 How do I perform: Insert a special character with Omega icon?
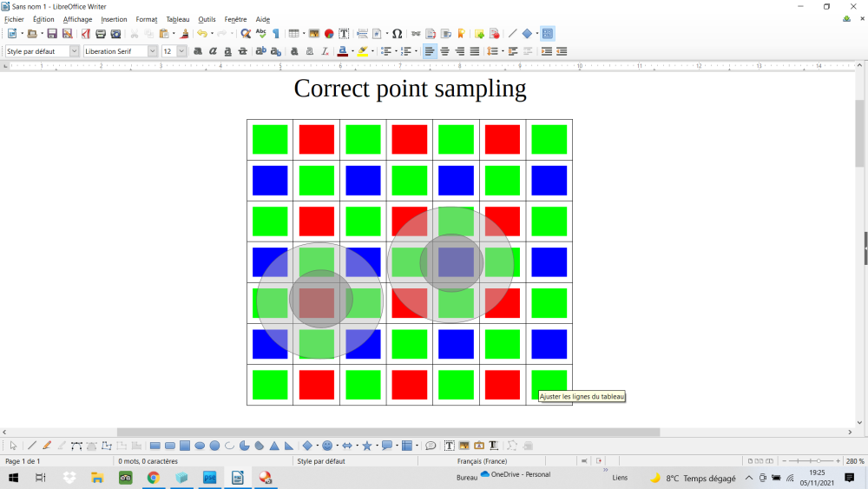point(397,34)
